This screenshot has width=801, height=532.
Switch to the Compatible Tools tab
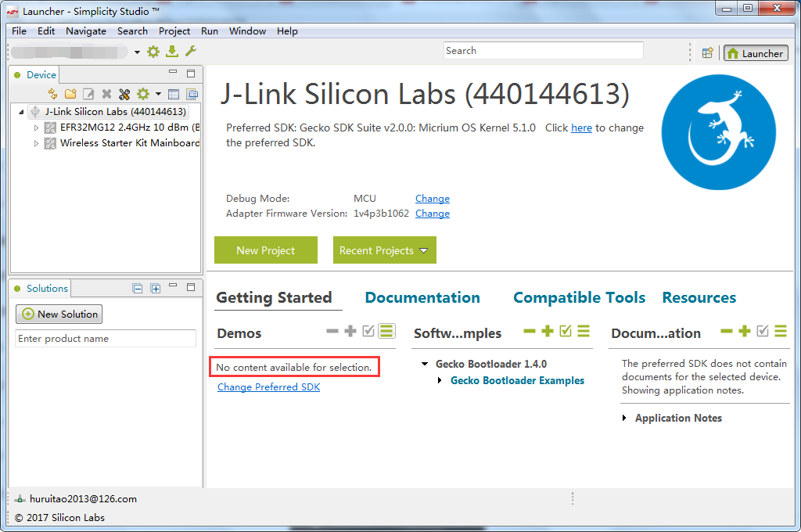tap(580, 297)
